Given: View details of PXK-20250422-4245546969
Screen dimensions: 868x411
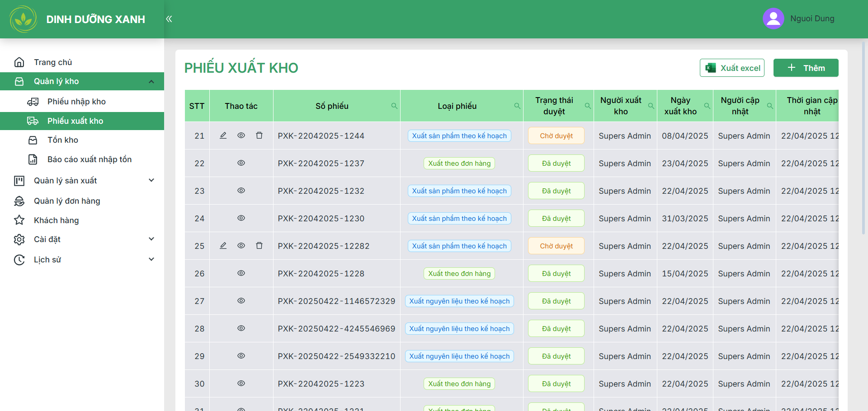Looking at the screenshot, I should tap(241, 328).
